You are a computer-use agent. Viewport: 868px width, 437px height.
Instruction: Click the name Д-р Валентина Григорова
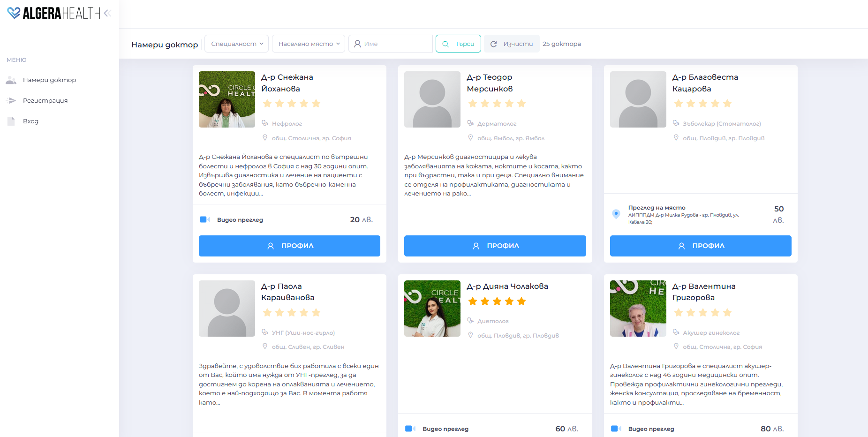(x=704, y=292)
